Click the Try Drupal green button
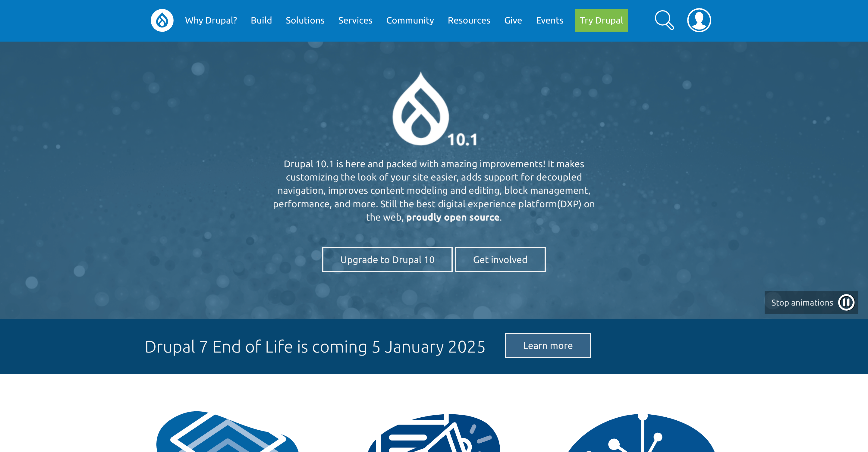The image size is (868, 452). click(601, 20)
